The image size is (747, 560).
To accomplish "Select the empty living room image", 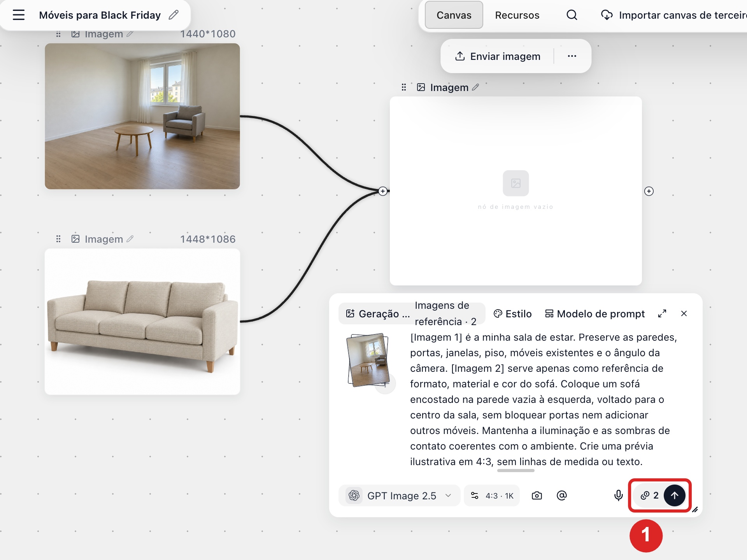I will coord(142,116).
